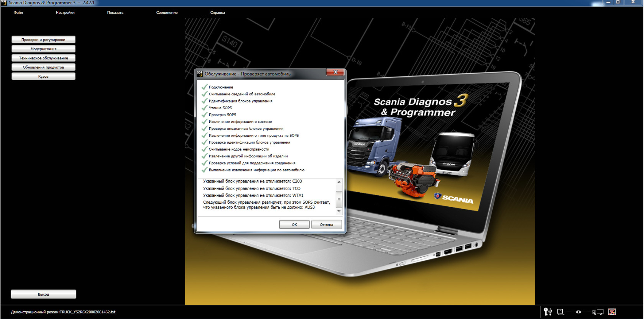
Task: Click checkmark beside Считывание кодов неисправности
Action: coord(204,149)
